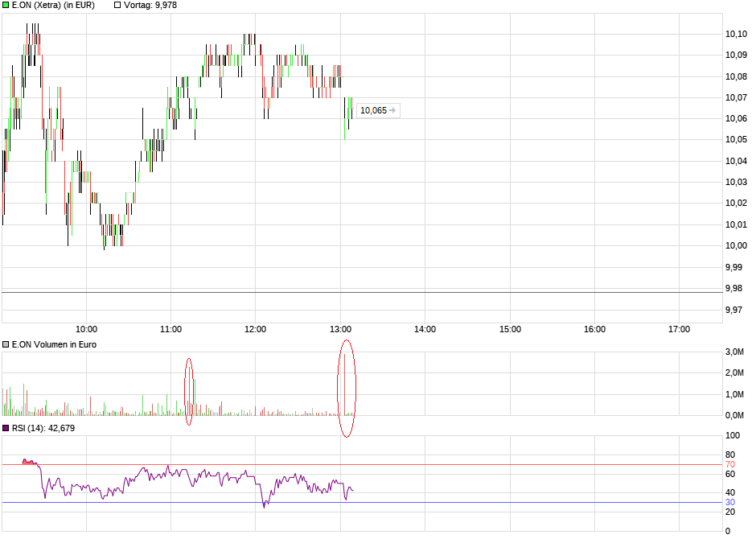Click the 11:00 time axis label

point(171,329)
